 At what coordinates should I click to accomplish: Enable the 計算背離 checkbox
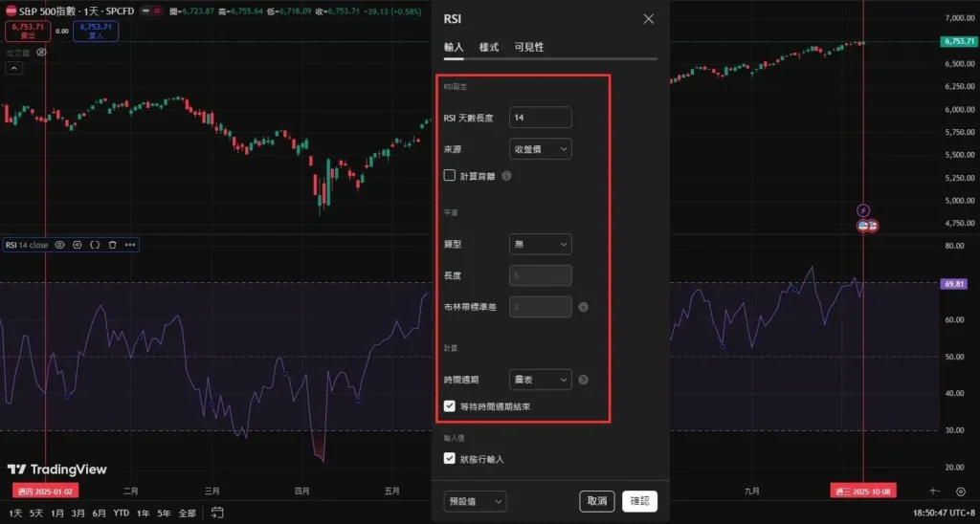pyautogui.click(x=450, y=176)
